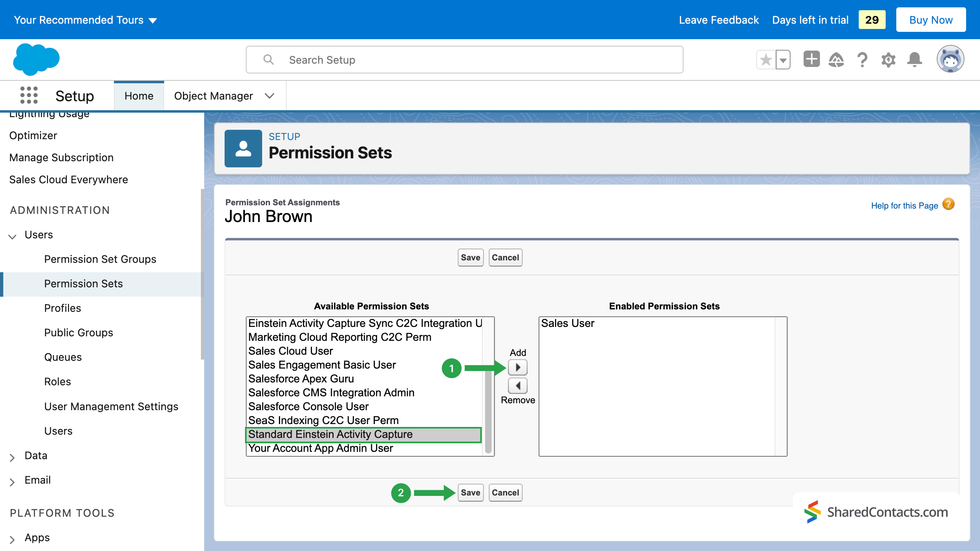Open the favorites list dropdown arrow
The height and width of the screenshot is (551, 980).
coord(783,60)
